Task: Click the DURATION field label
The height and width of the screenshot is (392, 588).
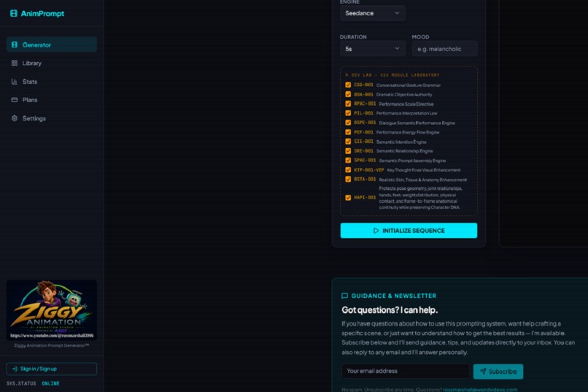Action: coord(353,36)
